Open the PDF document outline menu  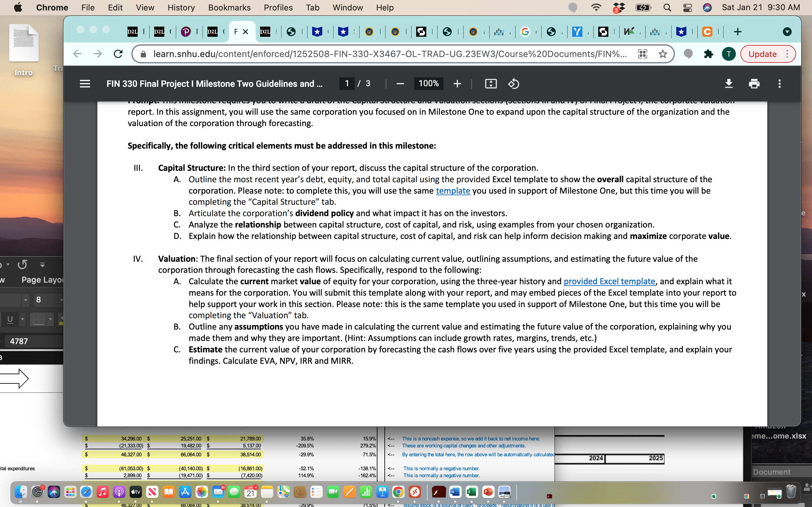pyautogui.click(x=85, y=83)
